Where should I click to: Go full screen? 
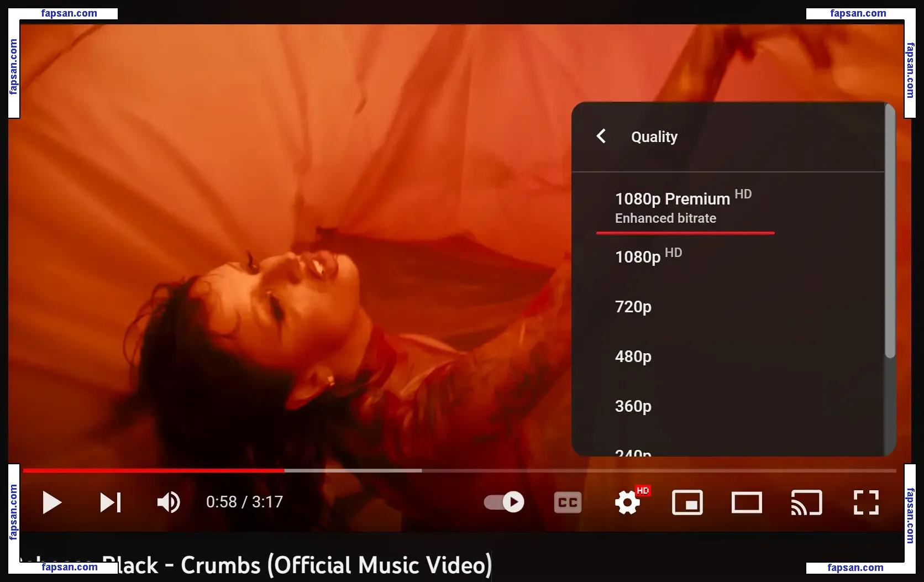click(x=866, y=502)
